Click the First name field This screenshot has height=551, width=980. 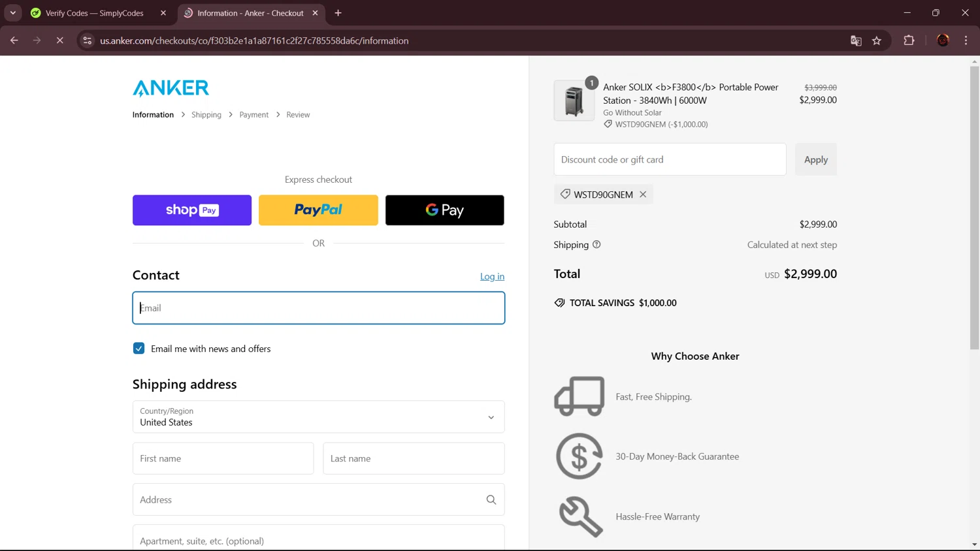pos(223,458)
